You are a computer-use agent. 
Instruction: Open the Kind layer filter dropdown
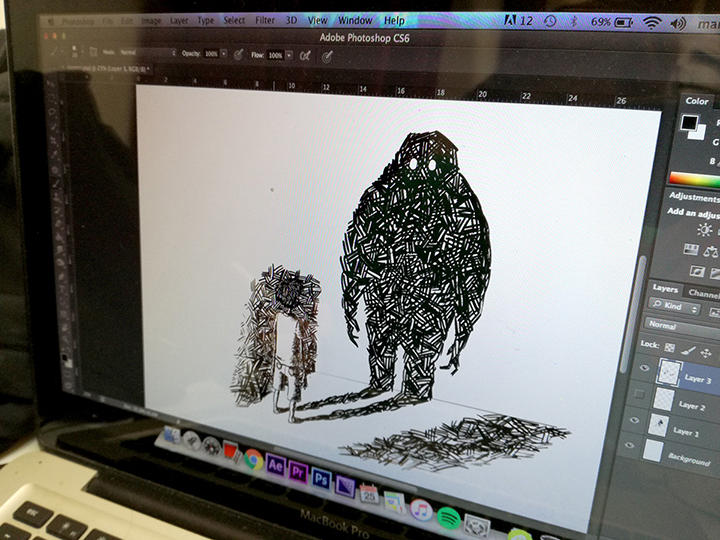675,306
